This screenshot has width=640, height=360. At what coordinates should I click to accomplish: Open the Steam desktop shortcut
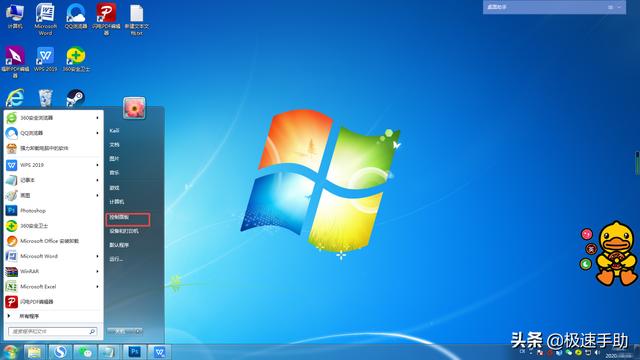pos(76,98)
